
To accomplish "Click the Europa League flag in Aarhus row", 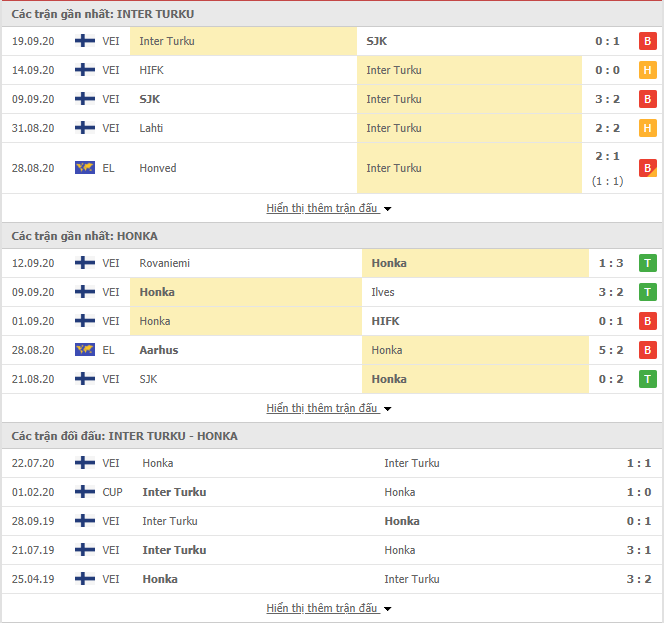I will point(85,350).
